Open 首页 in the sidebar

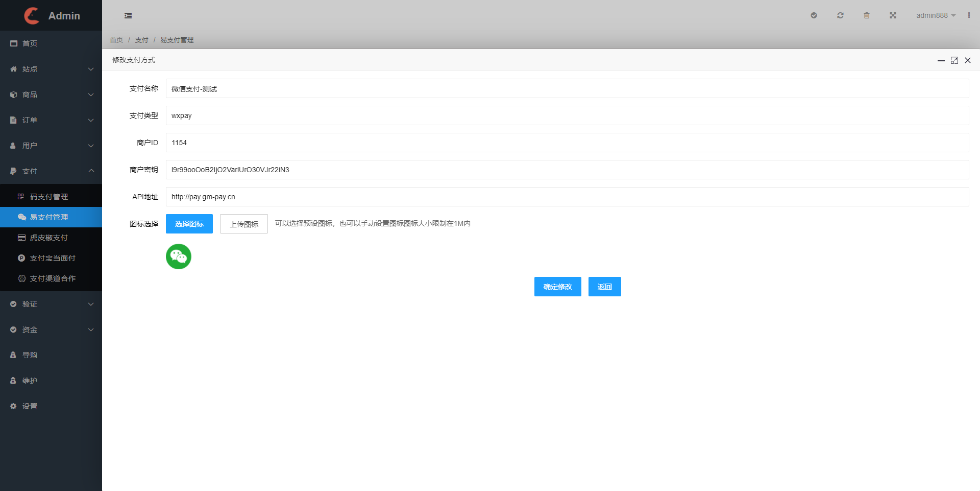click(x=51, y=43)
